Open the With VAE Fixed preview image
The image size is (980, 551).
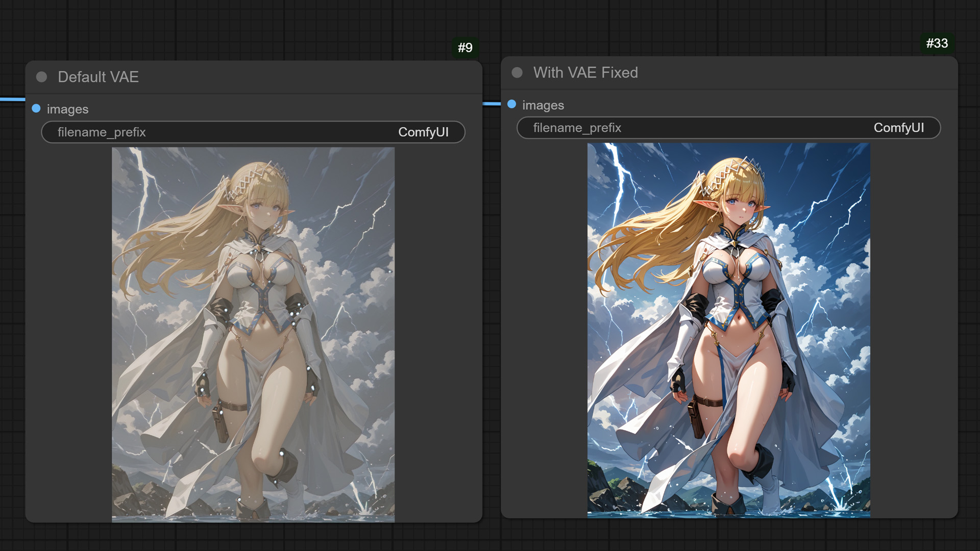click(729, 330)
